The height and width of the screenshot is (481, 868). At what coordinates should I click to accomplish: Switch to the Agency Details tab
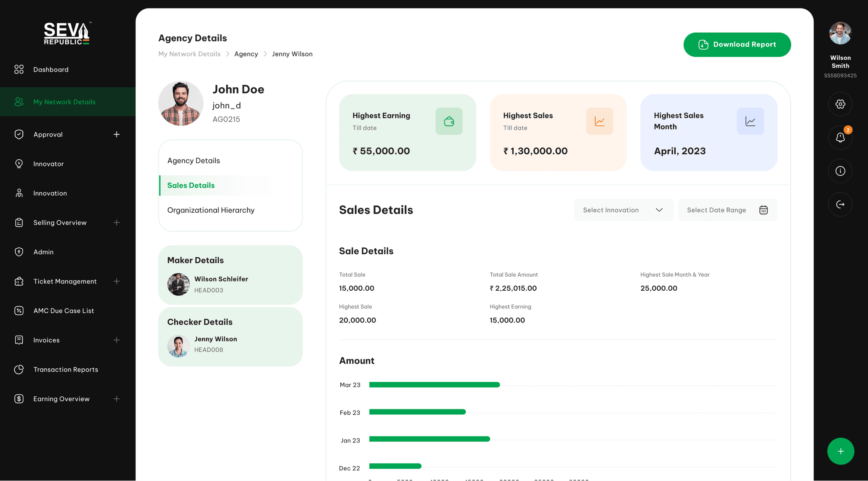(x=193, y=161)
